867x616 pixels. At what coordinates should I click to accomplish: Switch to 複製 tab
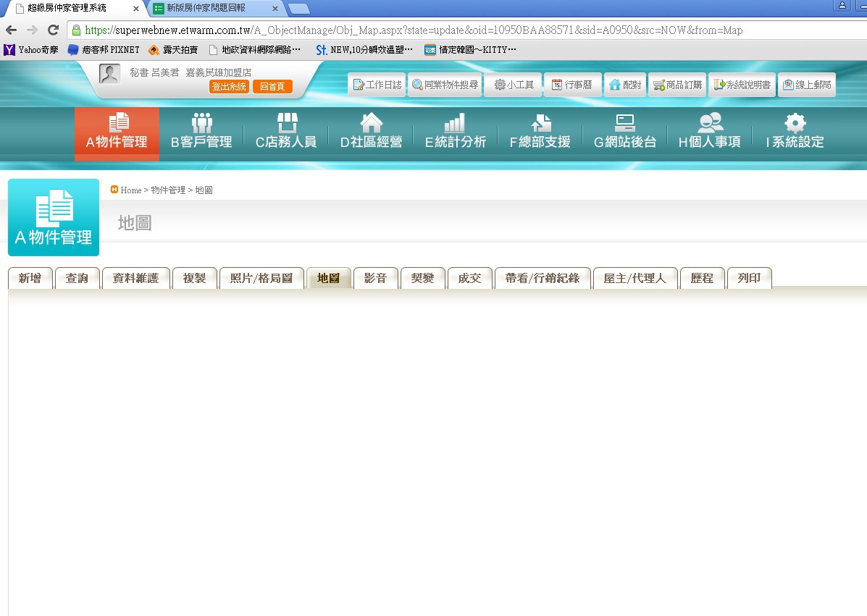[x=195, y=278]
